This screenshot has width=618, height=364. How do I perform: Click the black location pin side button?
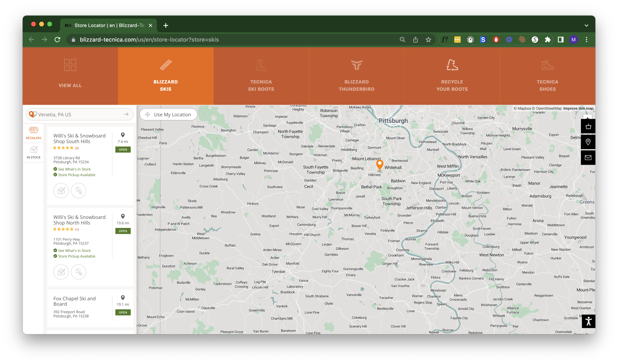[x=588, y=142]
